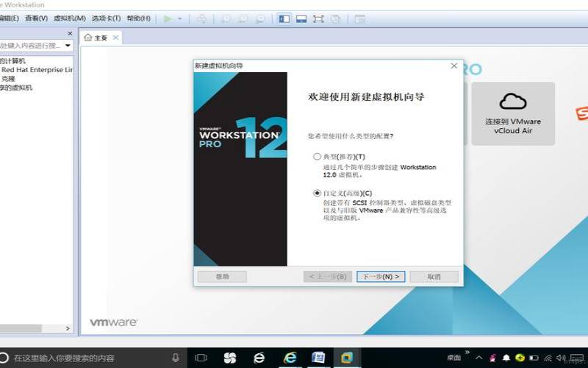Toggle the show library sidebar icon
The width and height of the screenshot is (588, 368).
tap(284, 19)
